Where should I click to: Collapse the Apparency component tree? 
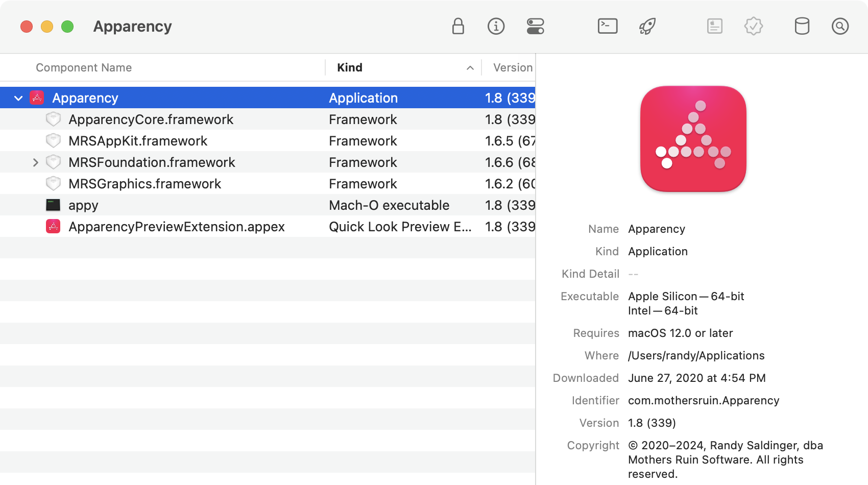point(18,98)
